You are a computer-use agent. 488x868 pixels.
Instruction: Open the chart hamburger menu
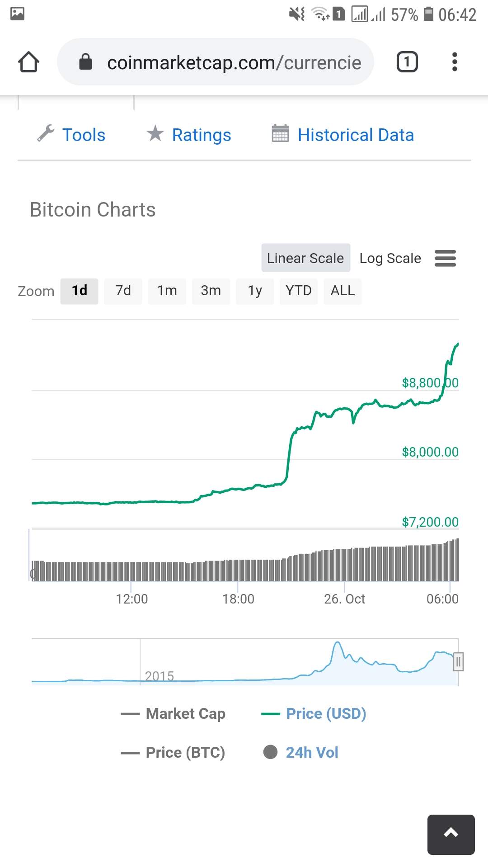[445, 258]
